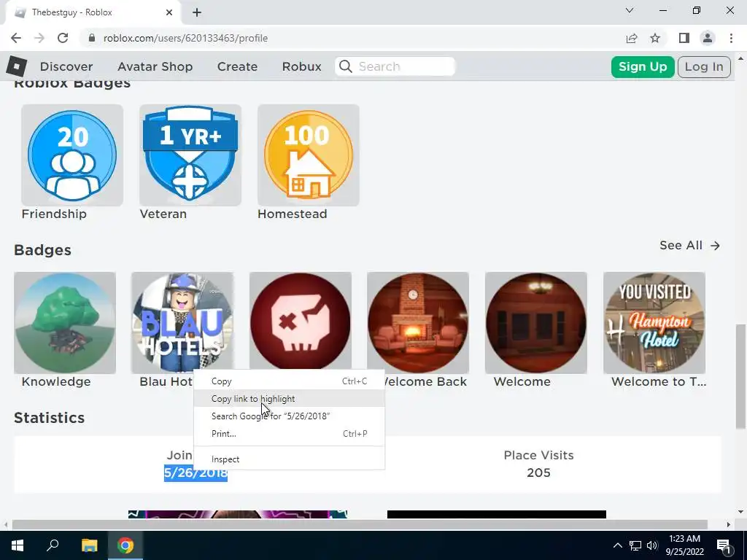
Task: Open the Knowledge tree badge
Action: click(65, 323)
